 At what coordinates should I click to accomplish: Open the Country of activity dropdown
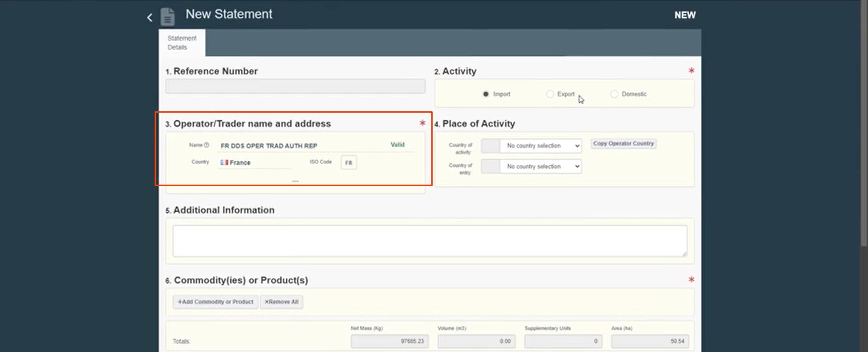[541, 146]
